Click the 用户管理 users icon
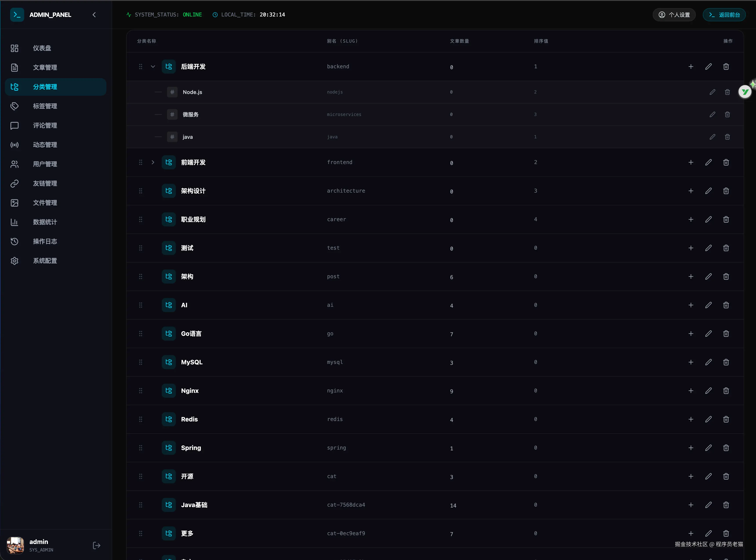The image size is (756, 560). (14, 164)
